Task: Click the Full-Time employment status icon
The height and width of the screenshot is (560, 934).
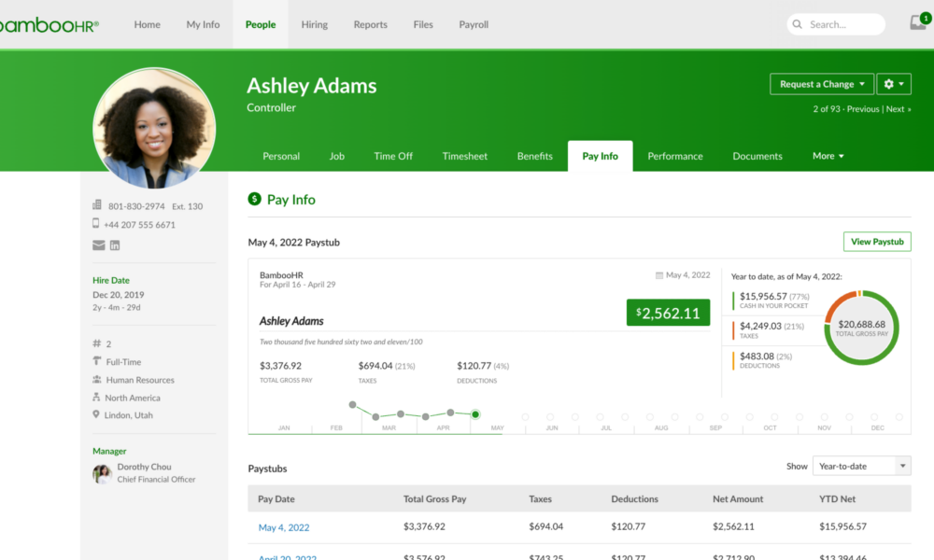Action: 96,360
